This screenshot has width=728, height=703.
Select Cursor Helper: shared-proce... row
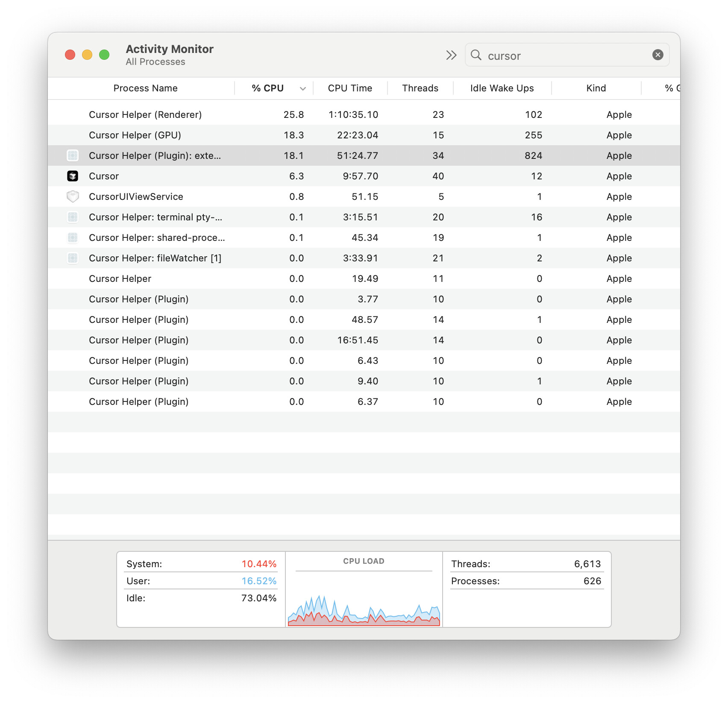point(364,237)
